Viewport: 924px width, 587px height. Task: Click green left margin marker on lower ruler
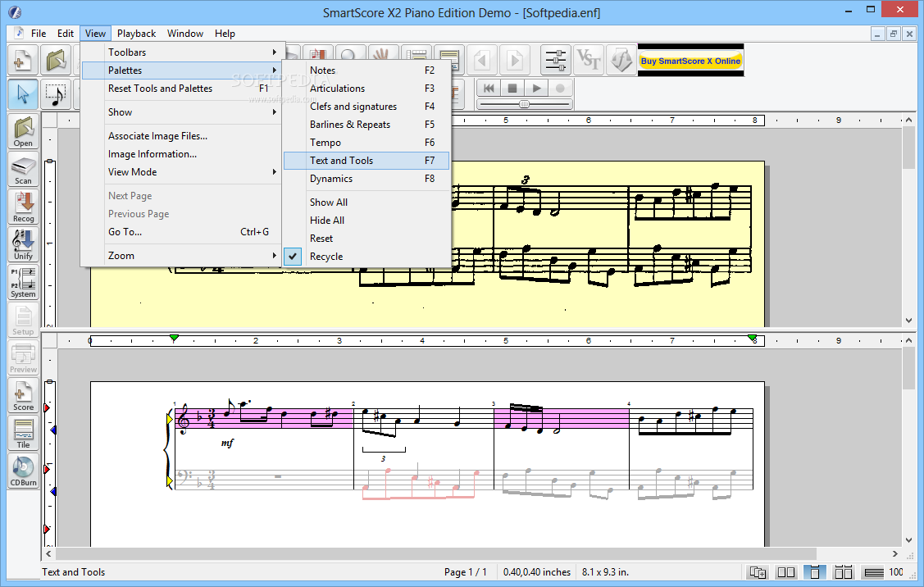(174, 338)
